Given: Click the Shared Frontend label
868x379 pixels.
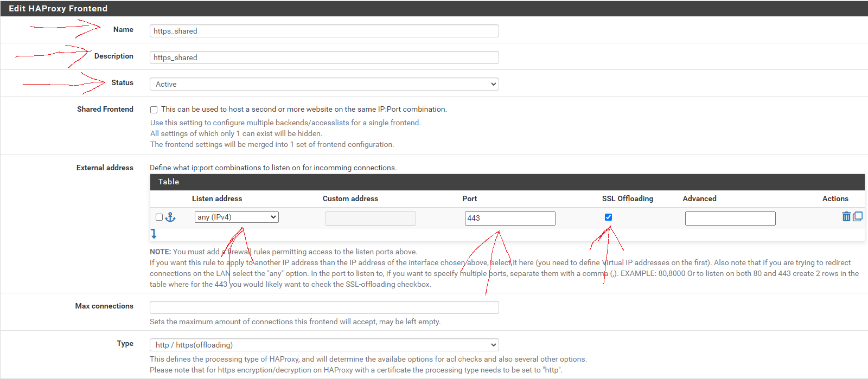Looking at the screenshot, I should coord(105,109).
